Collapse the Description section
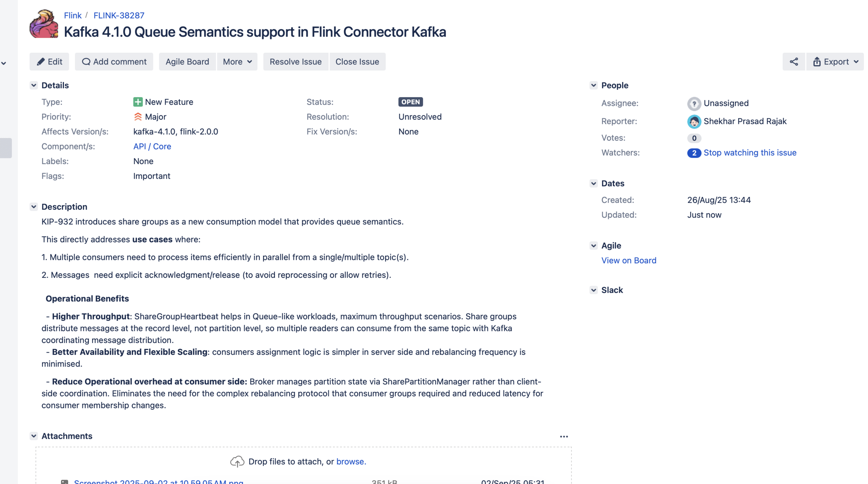 coord(34,207)
